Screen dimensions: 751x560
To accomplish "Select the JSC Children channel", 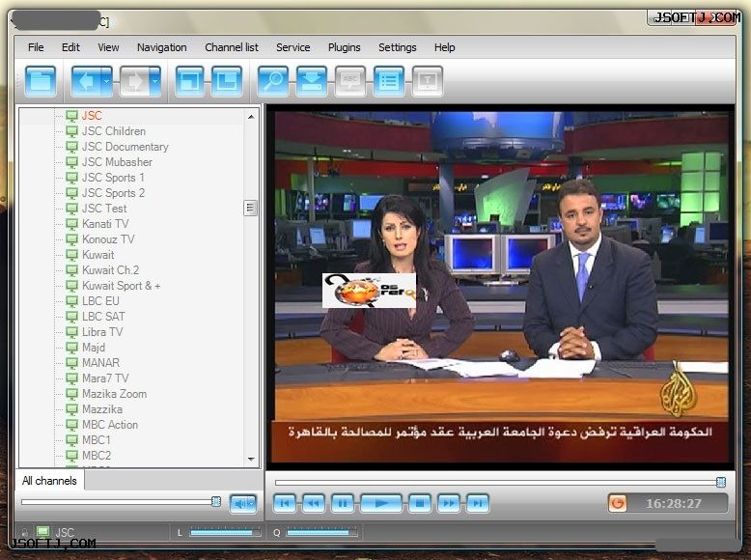I will (114, 131).
